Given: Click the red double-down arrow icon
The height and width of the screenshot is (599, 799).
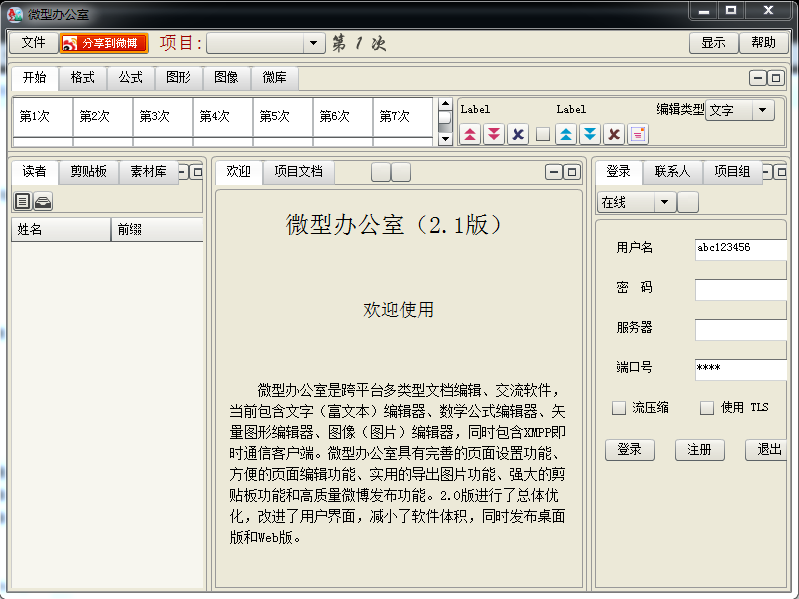Looking at the screenshot, I should tap(494, 134).
